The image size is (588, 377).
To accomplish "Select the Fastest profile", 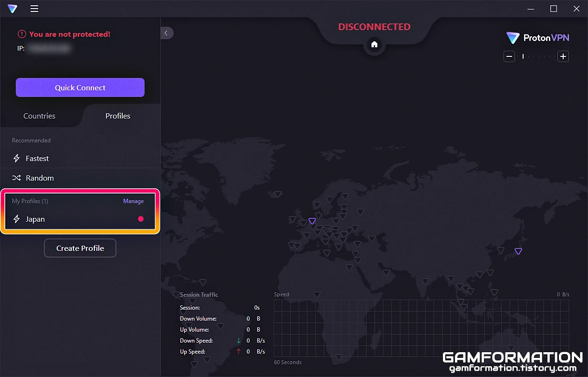I will pos(80,158).
